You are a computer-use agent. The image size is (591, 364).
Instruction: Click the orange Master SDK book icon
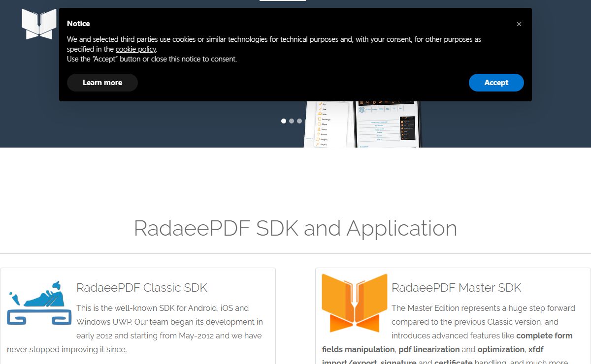pyautogui.click(x=355, y=303)
